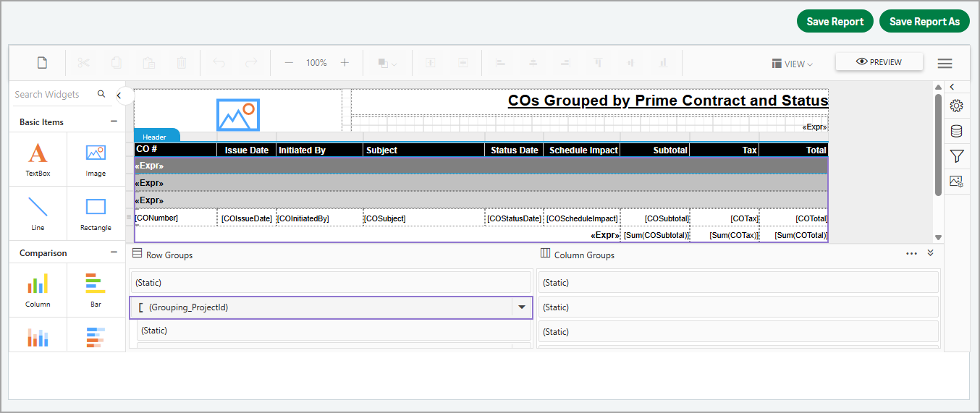Image resolution: width=980 pixels, height=413 pixels.
Task: Click the New Report page icon
Action: 42,63
